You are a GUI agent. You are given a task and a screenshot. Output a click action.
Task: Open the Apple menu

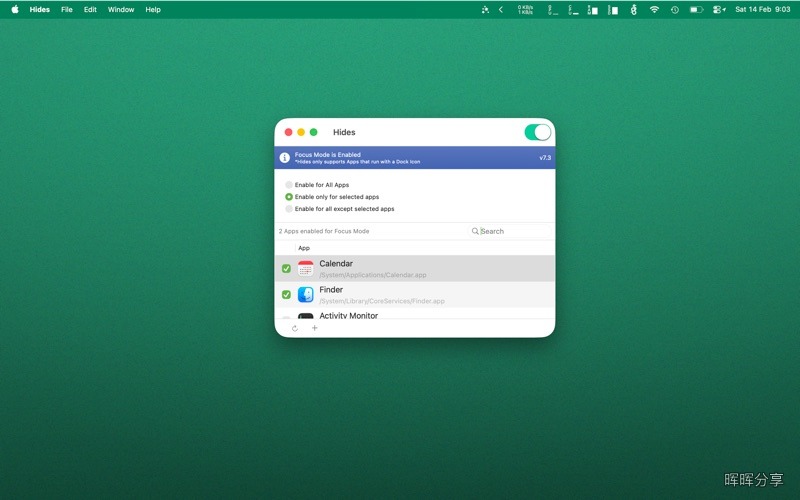(15, 9)
